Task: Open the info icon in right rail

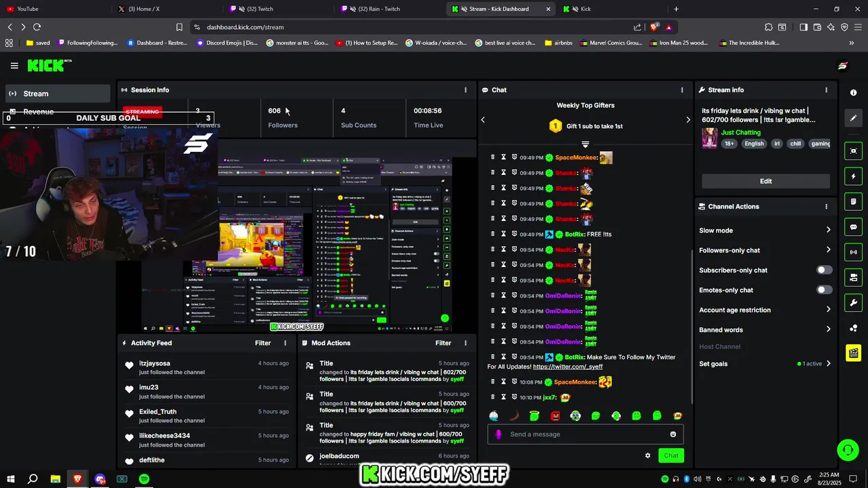Action: click(853, 92)
